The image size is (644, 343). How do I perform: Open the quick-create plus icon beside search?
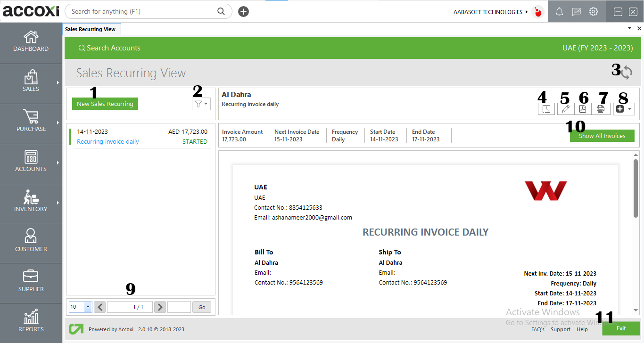(243, 11)
